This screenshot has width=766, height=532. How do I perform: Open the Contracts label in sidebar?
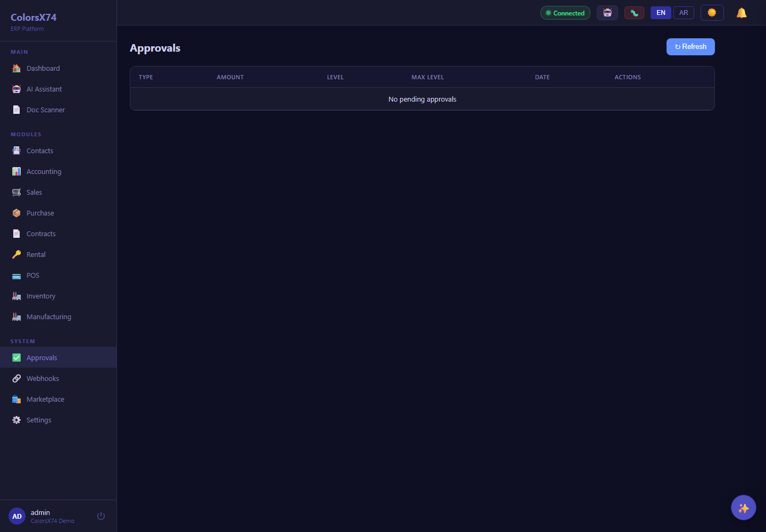coord(41,234)
